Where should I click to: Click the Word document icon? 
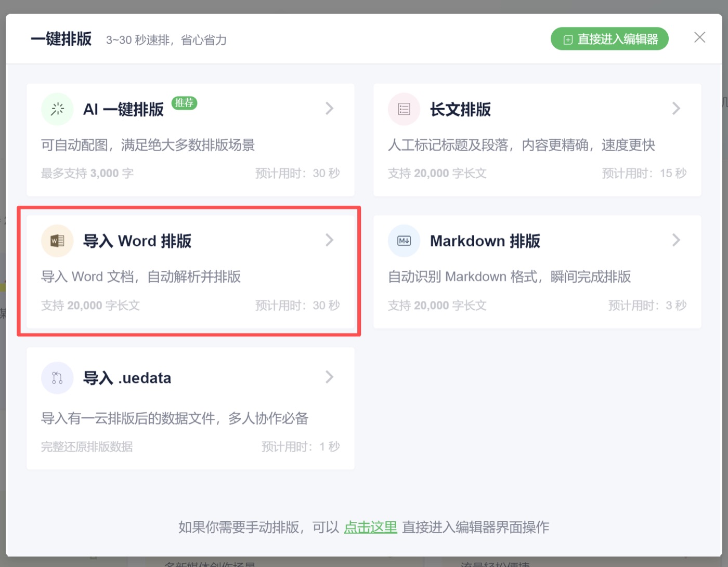(57, 241)
